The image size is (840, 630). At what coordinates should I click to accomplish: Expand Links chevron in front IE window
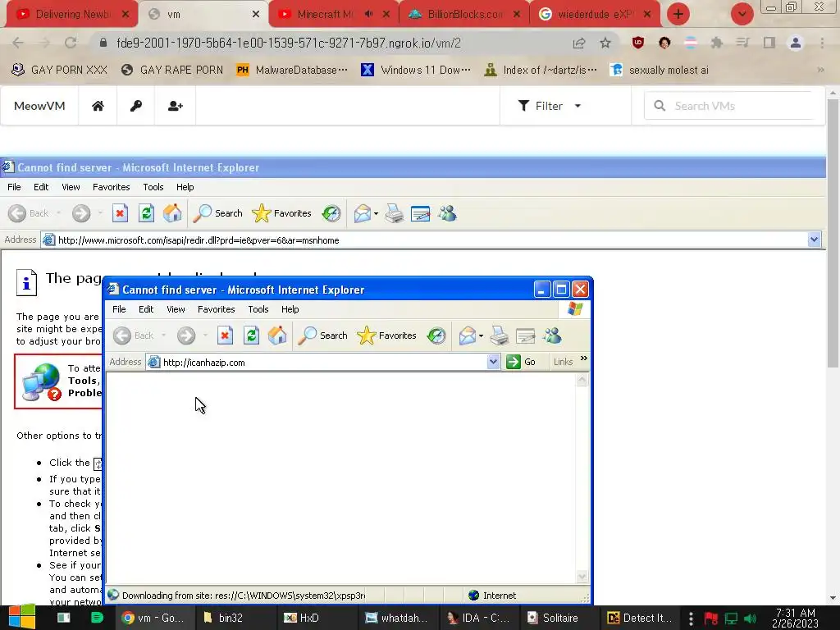pyautogui.click(x=584, y=358)
